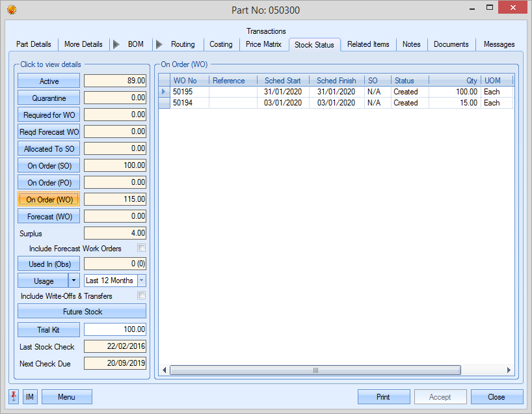This screenshot has height=414, width=532.
Task: Click the red pin icon at bottom left
Action: pyautogui.click(x=14, y=396)
